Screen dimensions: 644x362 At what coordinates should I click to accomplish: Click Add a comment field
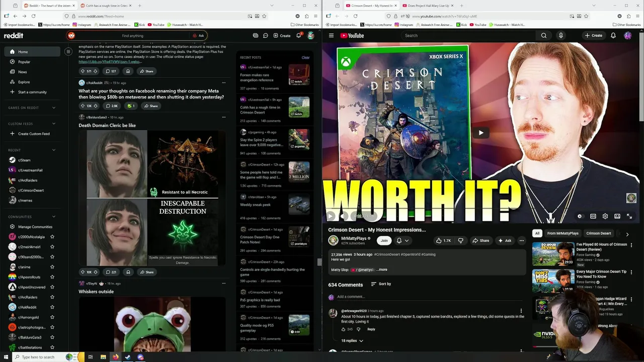[431, 297]
